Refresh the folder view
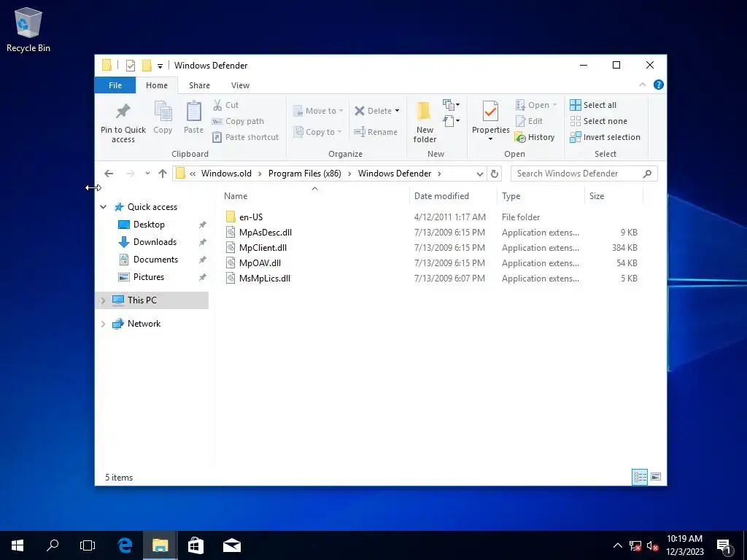This screenshot has width=747, height=560. coord(495,174)
